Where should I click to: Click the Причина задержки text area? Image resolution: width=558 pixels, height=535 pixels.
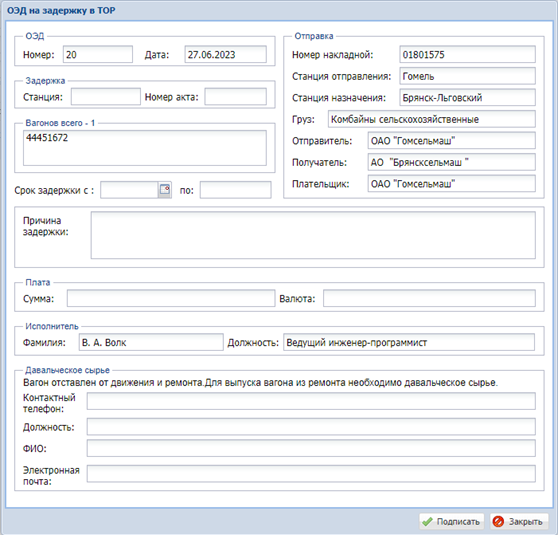click(313, 235)
